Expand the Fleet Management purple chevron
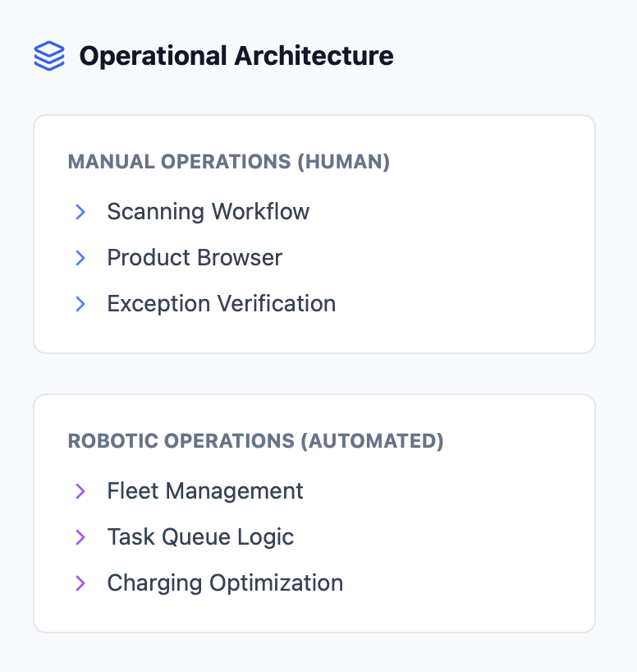This screenshot has height=672, width=637. tap(80, 491)
